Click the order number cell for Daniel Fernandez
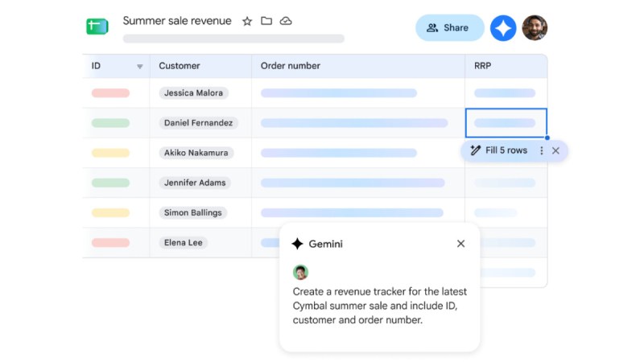Image resolution: width=644 pixels, height=362 pixels. pyautogui.click(x=358, y=123)
